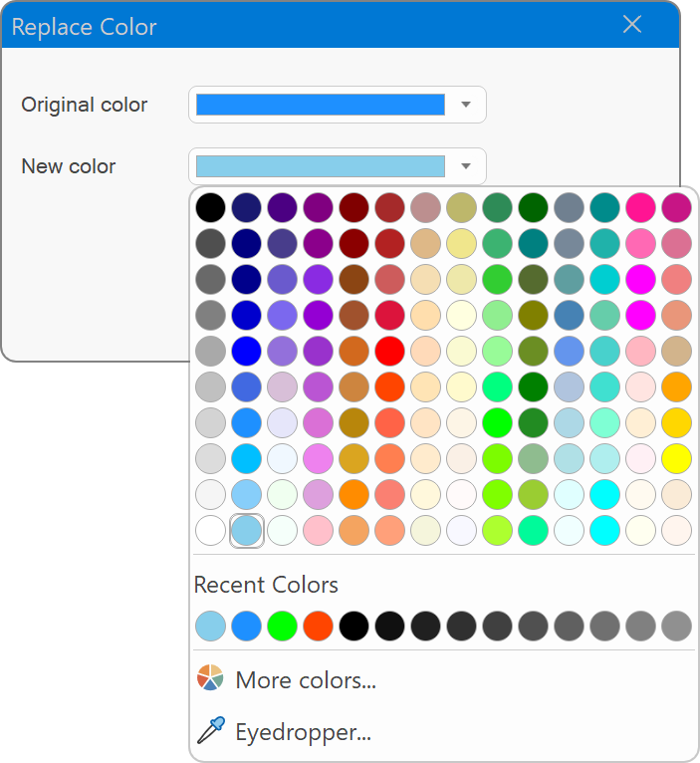Expand the Original color dropdown arrow
The height and width of the screenshot is (763, 700).
tap(465, 105)
